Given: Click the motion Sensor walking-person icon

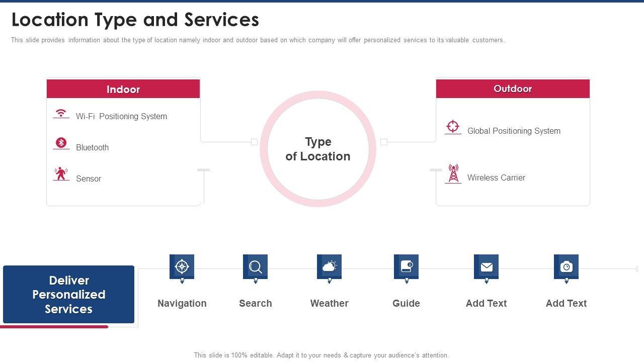Looking at the screenshot, I should [x=61, y=173].
